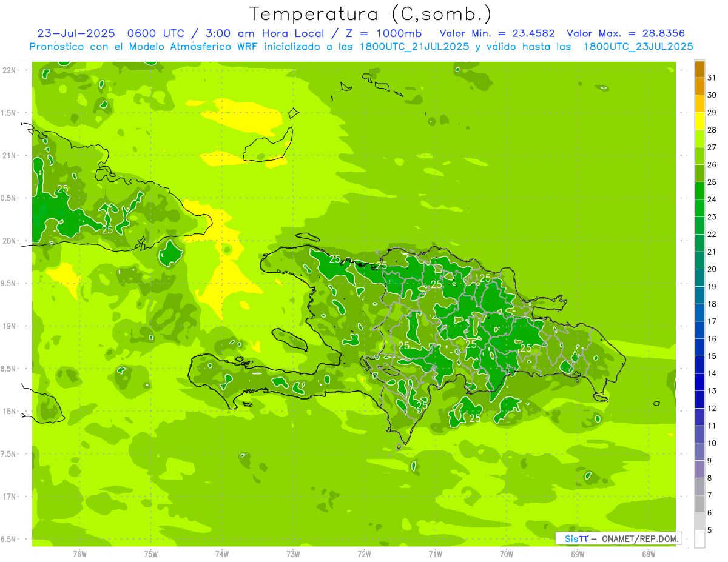Click the "72W" longitude axis label

364,554
